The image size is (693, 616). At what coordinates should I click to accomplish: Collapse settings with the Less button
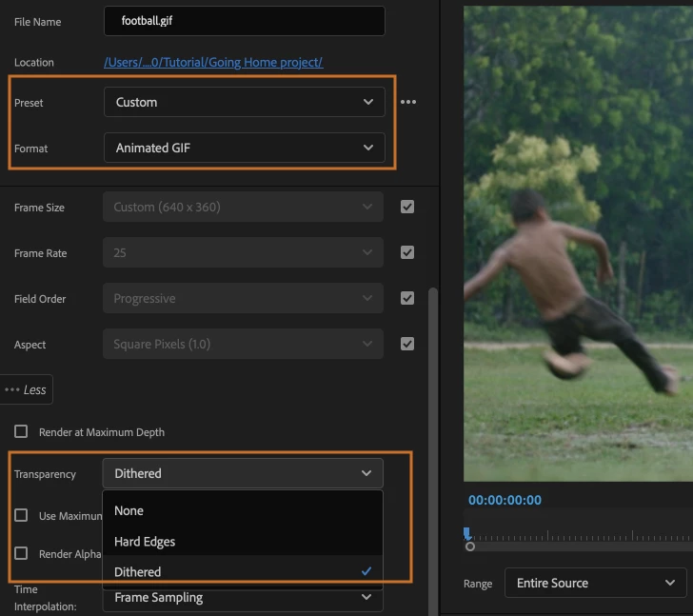tap(26, 389)
